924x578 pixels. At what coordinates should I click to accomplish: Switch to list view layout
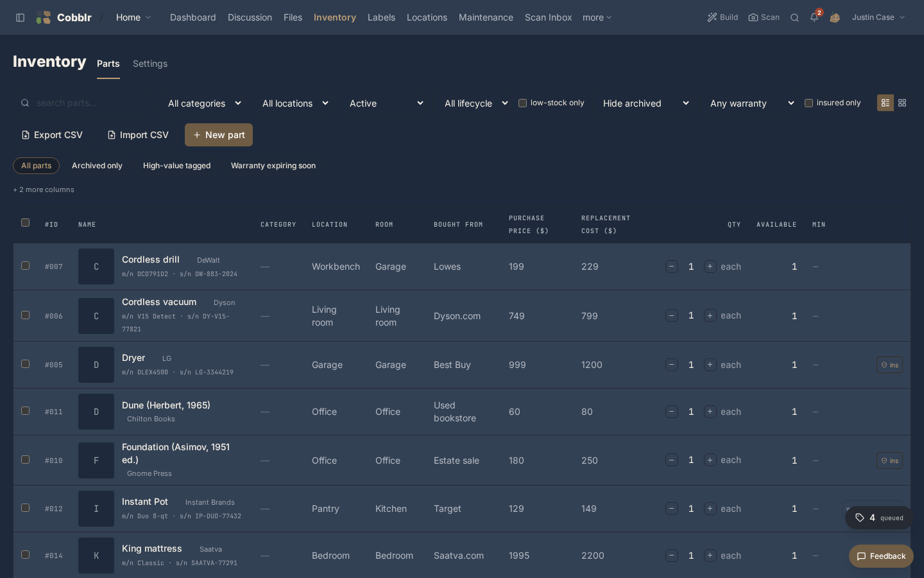pyautogui.click(x=886, y=103)
